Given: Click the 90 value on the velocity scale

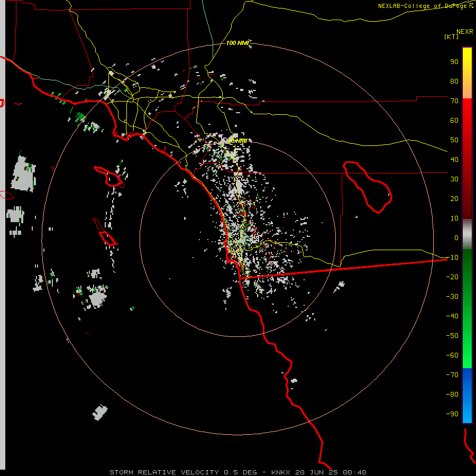Looking at the screenshot, I should [x=454, y=62].
